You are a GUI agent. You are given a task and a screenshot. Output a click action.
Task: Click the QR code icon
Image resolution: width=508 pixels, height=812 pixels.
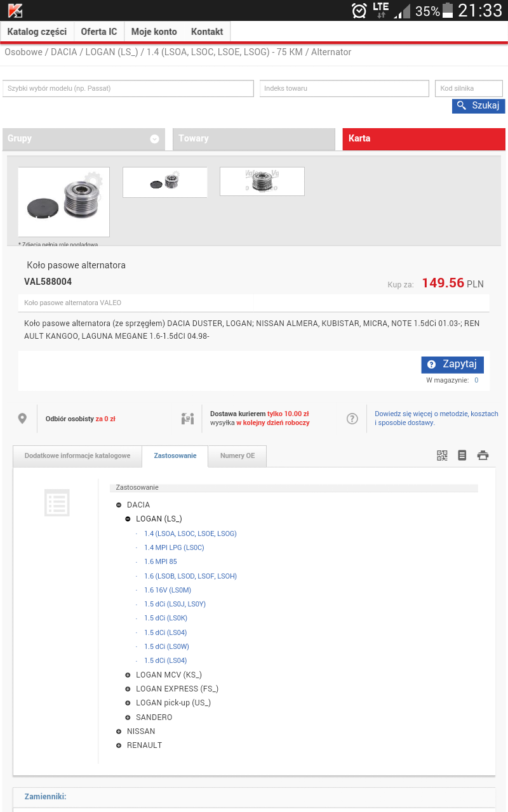click(442, 455)
